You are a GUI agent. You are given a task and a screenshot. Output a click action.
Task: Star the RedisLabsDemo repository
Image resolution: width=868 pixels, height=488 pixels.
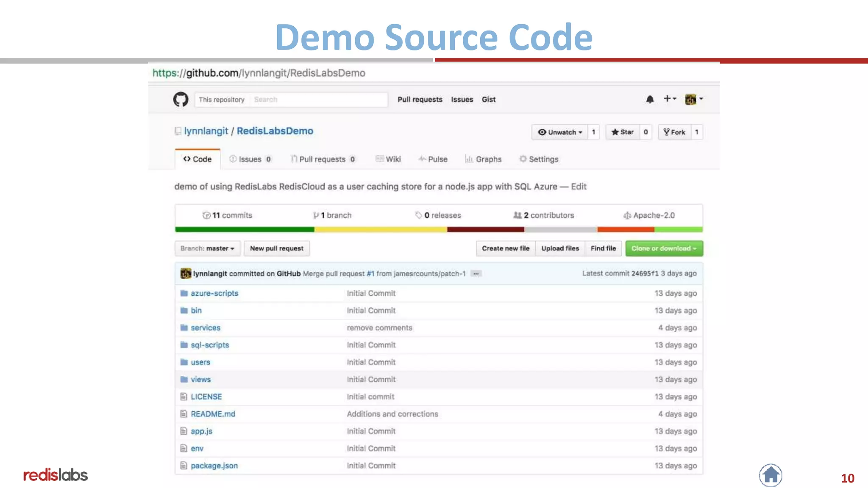click(x=622, y=132)
